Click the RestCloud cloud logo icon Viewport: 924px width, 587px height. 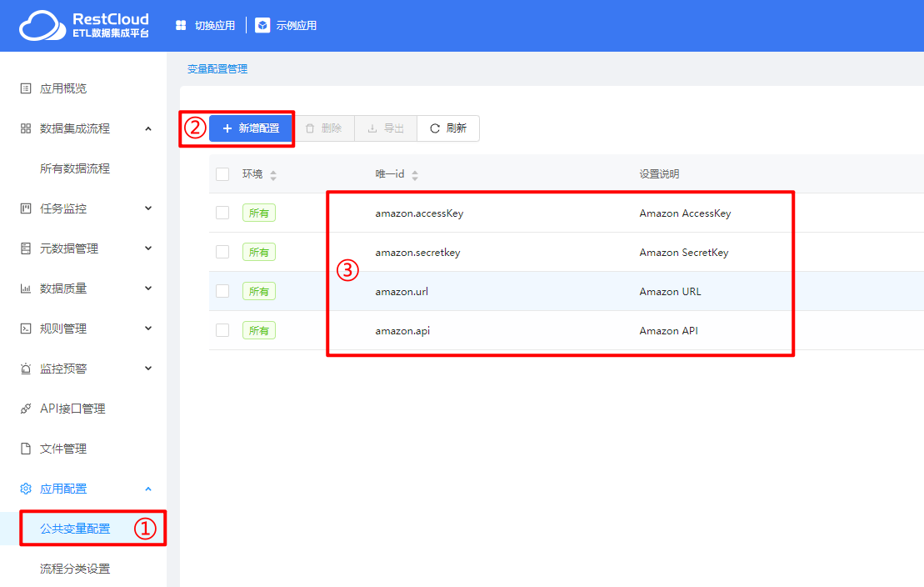pyautogui.click(x=43, y=26)
